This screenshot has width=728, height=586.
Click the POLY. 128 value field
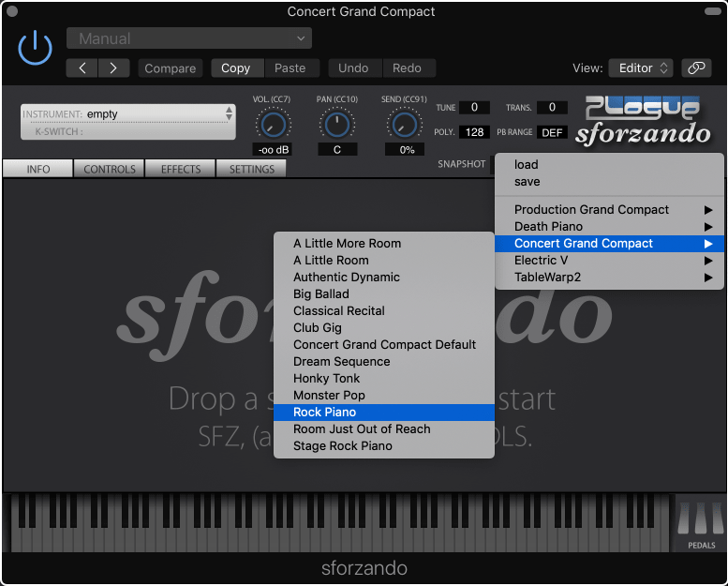pos(474,132)
